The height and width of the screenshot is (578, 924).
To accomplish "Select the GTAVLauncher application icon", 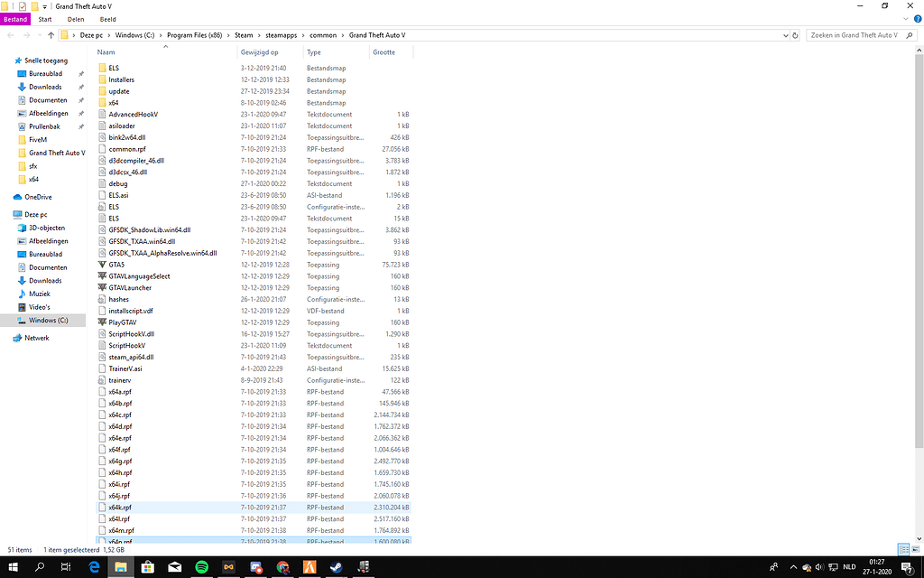I will click(103, 288).
